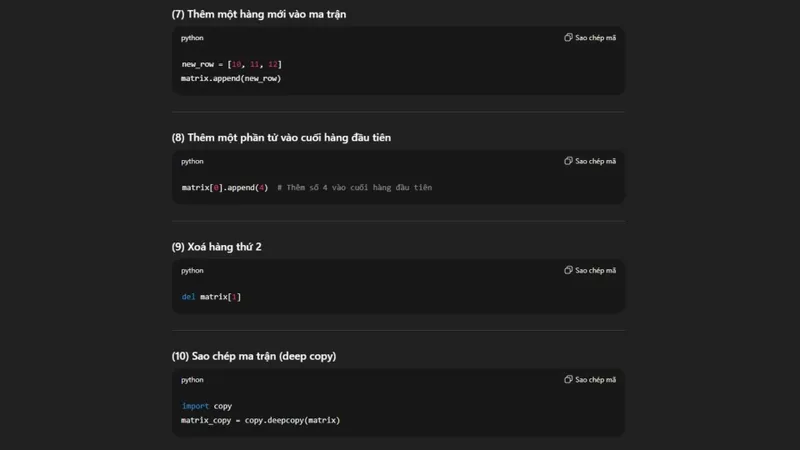This screenshot has height=450, width=800.
Task: Click heading "(8) Thêm một phần tử vào cuối hàng đầu tiên"
Action: click(x=281, y=138)
